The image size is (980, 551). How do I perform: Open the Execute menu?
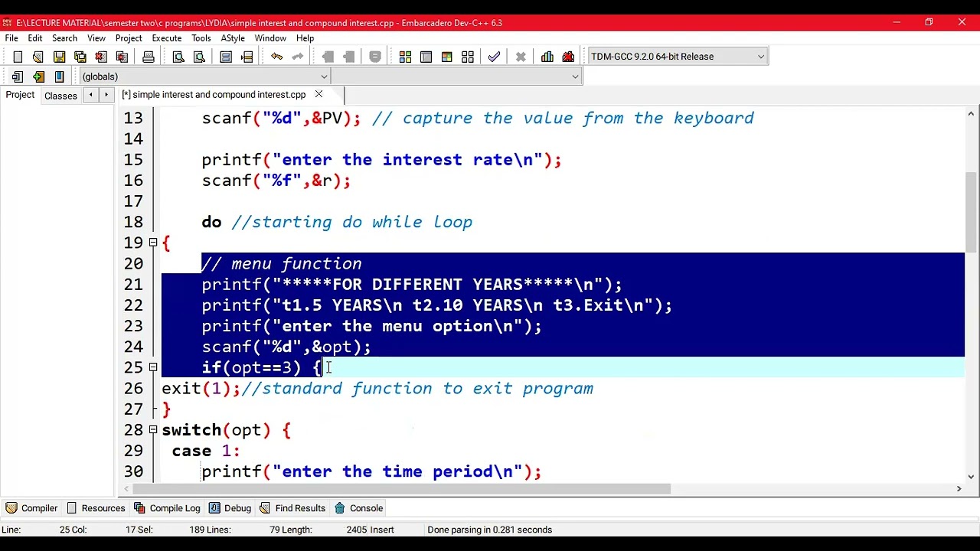[x=167, y=38]
